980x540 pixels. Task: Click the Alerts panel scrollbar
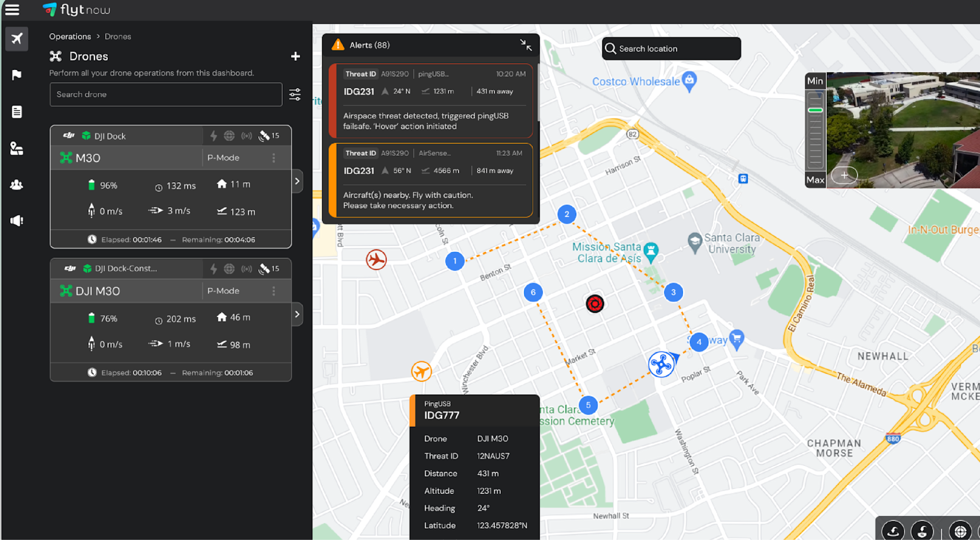pos(538,92)
